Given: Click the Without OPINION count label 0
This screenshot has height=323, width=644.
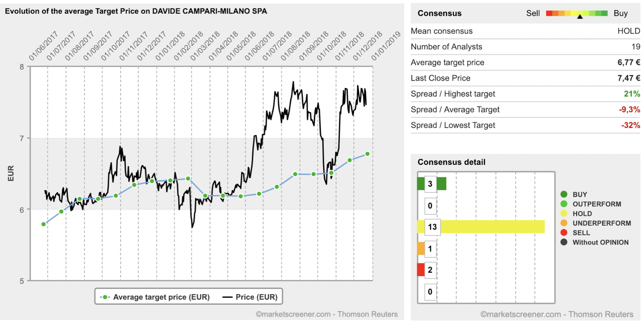Looking at the screenshot, I should click(x=430, y=292).
